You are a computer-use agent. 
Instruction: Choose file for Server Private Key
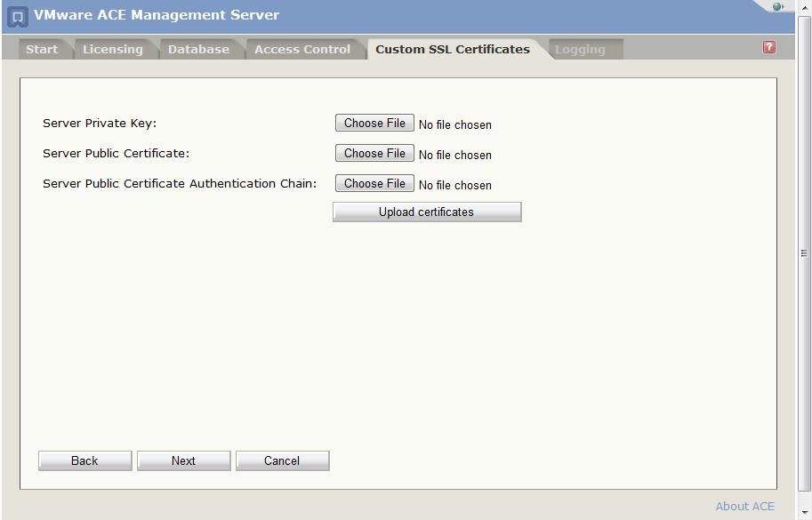[374, 124]
